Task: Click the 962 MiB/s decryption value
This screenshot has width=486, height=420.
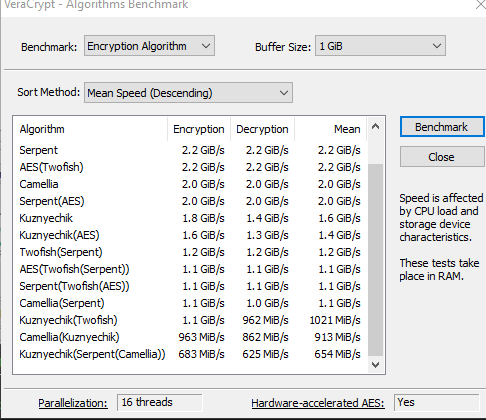Action: tap(265, 320)
